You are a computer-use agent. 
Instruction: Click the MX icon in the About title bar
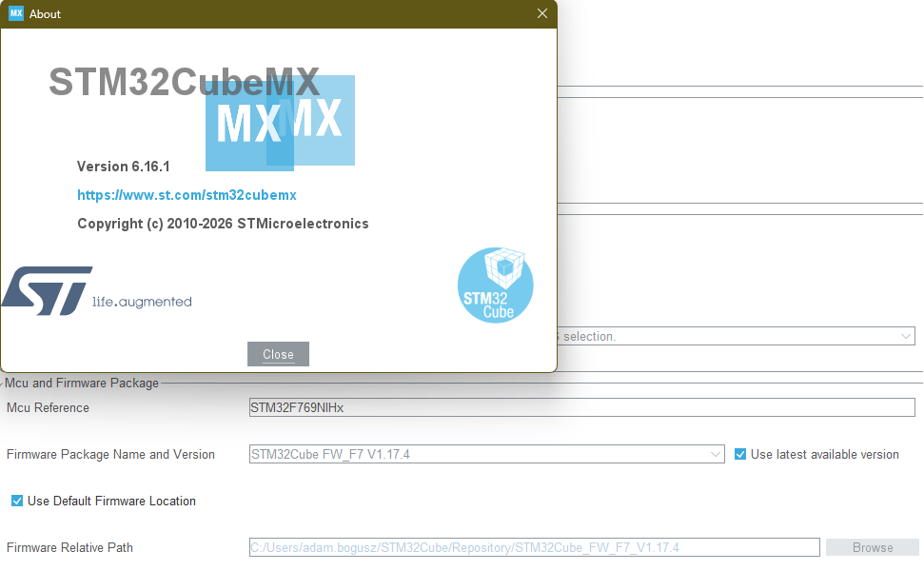(14, 13)
